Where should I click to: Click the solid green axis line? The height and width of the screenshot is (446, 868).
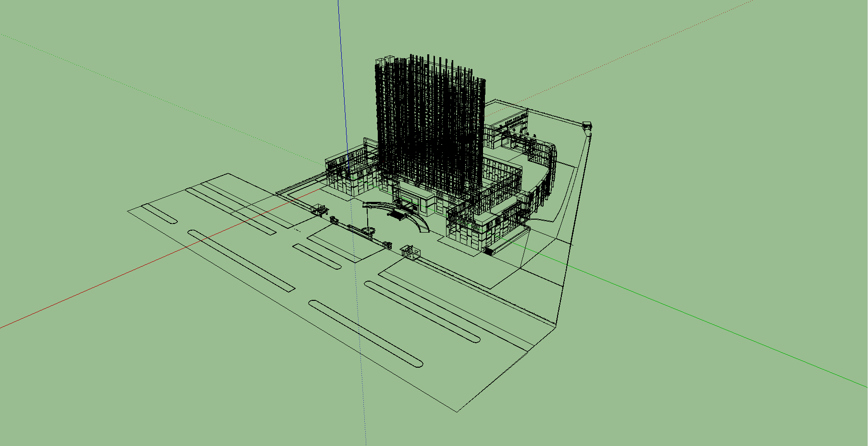721,326
